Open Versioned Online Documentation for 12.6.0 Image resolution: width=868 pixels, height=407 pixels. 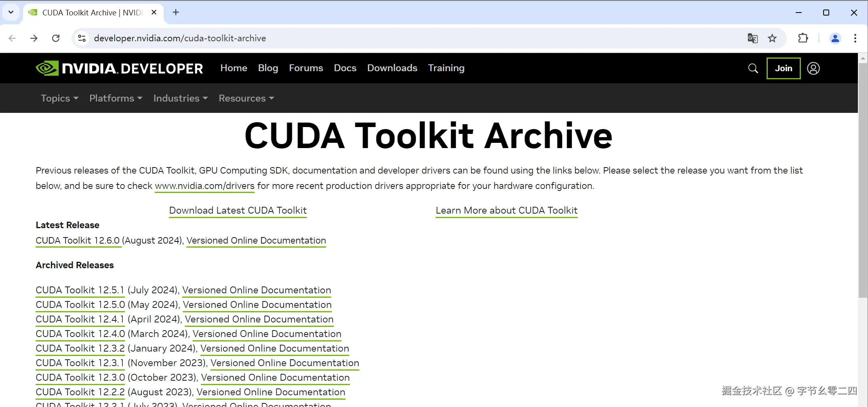tap(256, 240)
